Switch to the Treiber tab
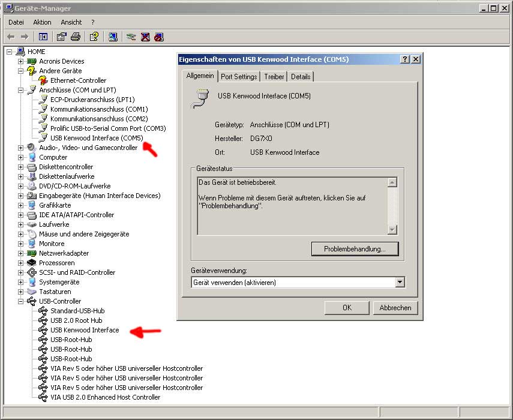The width and height of the screenshot is (513, 420). [274, 77]
